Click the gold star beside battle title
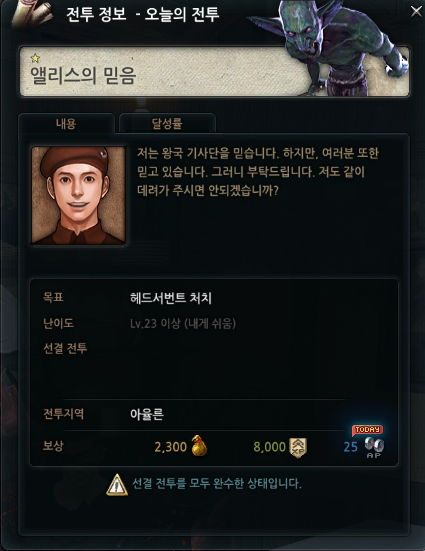The height and width of the screenshot is (551, 425). click(35, 58)
